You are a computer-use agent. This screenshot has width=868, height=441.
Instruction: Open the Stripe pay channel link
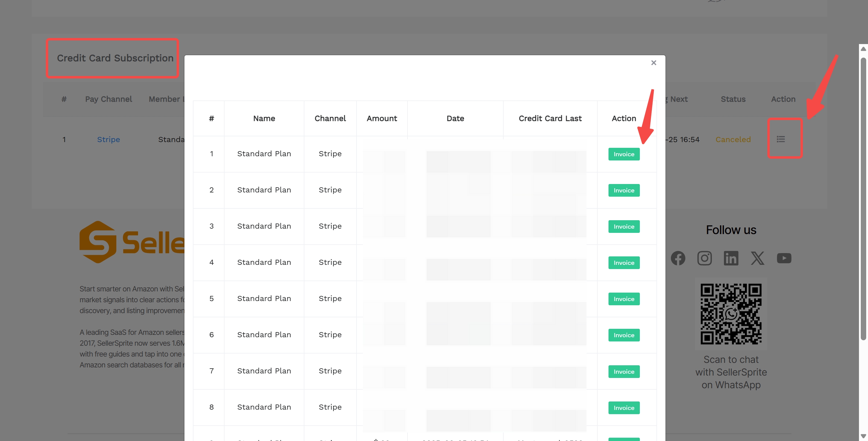point(108,139)
